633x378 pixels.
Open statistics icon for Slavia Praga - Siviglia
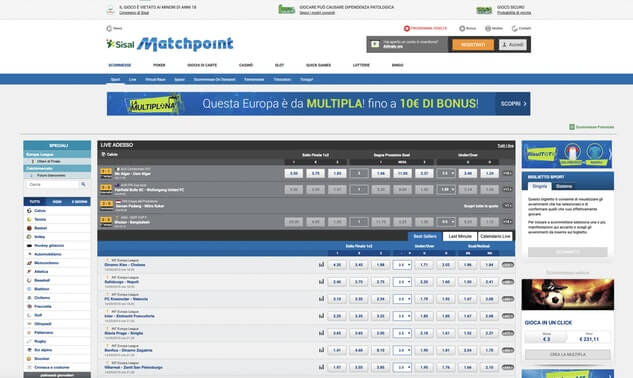(321, 333)
